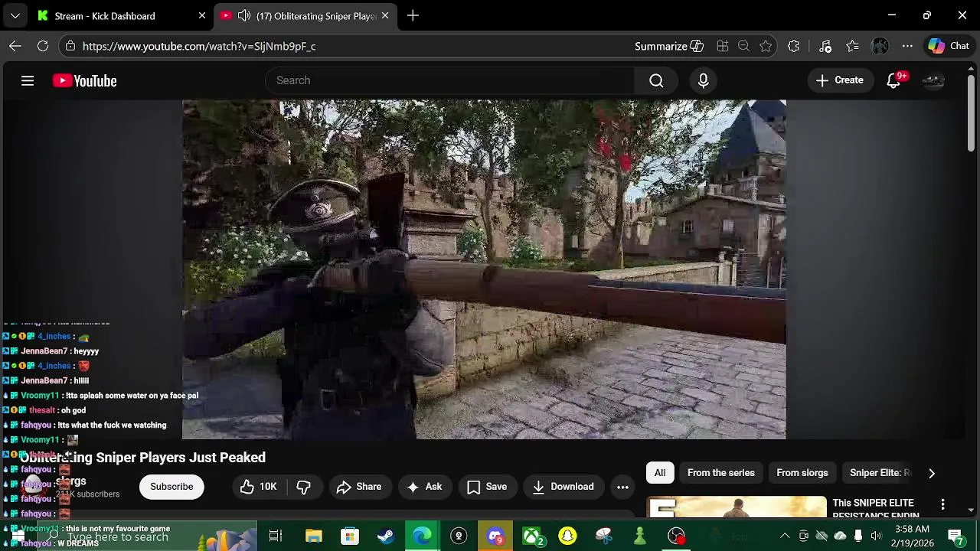Show hidden system tray icons chevron
The width and height of the screenshot is (980, 551).
point(785,536)
